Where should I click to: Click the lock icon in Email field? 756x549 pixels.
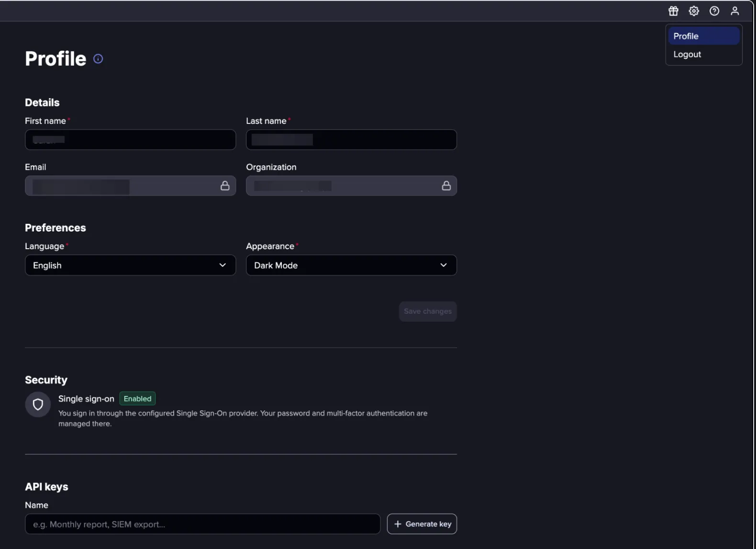(225, 186)
